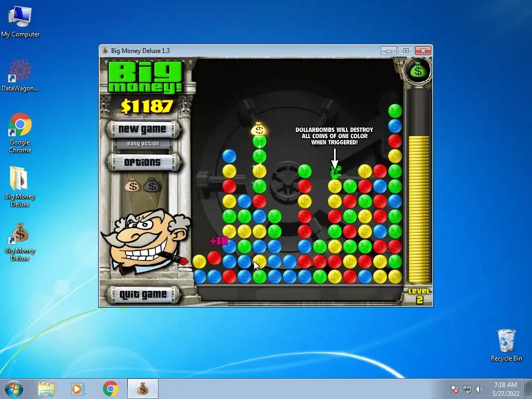Click the blue coin directly under the top-right green coin
532x399 pixels.
(395, 126)
